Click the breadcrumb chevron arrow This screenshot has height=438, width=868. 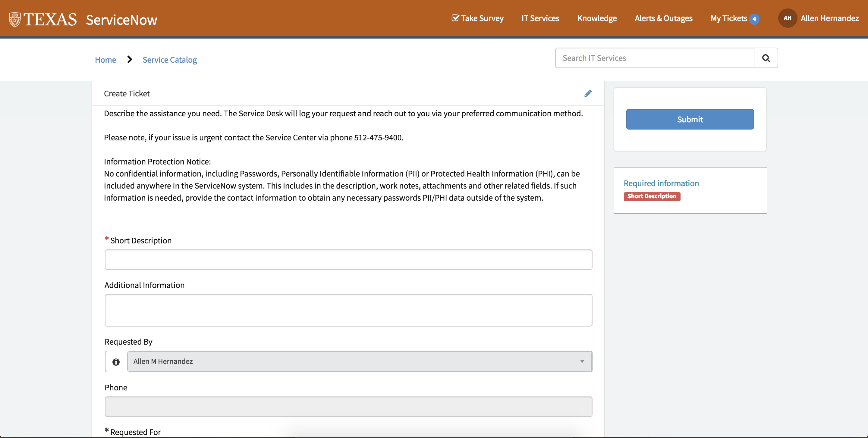[x=130, y=60]
